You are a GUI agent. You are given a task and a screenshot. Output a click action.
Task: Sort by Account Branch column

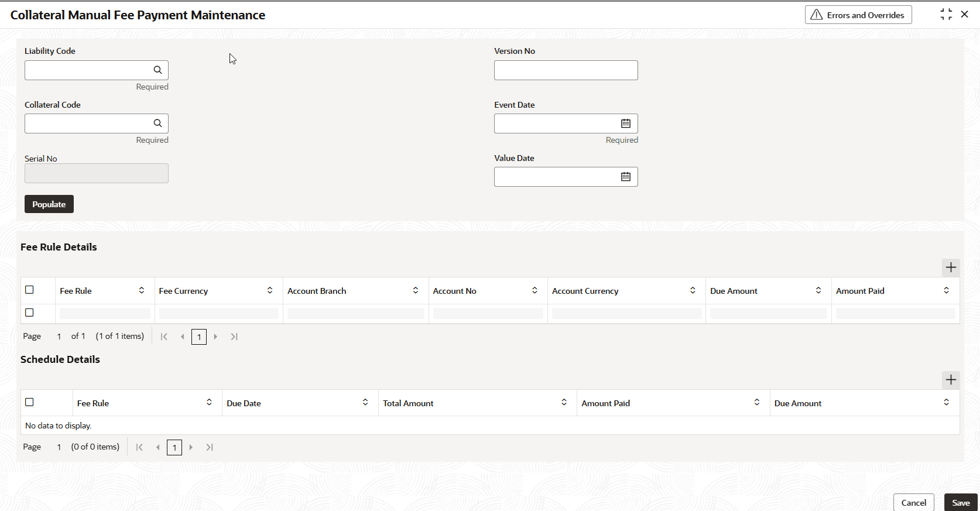416,290
